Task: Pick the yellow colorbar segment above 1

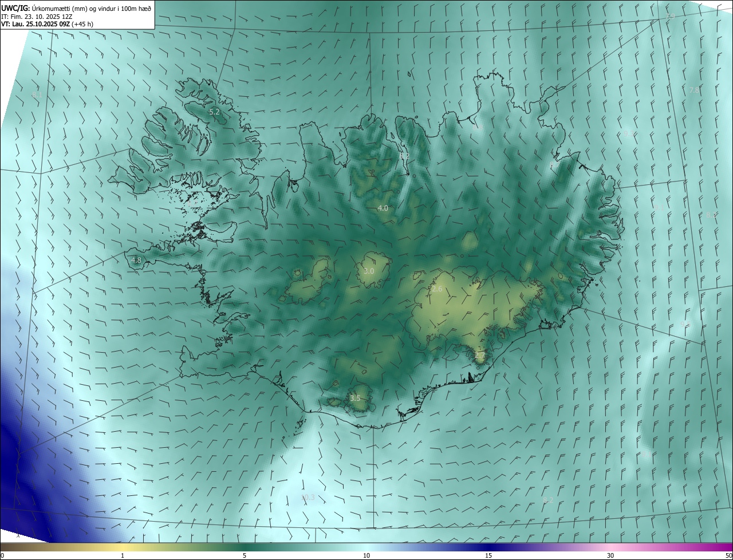Action: (123, 547)
